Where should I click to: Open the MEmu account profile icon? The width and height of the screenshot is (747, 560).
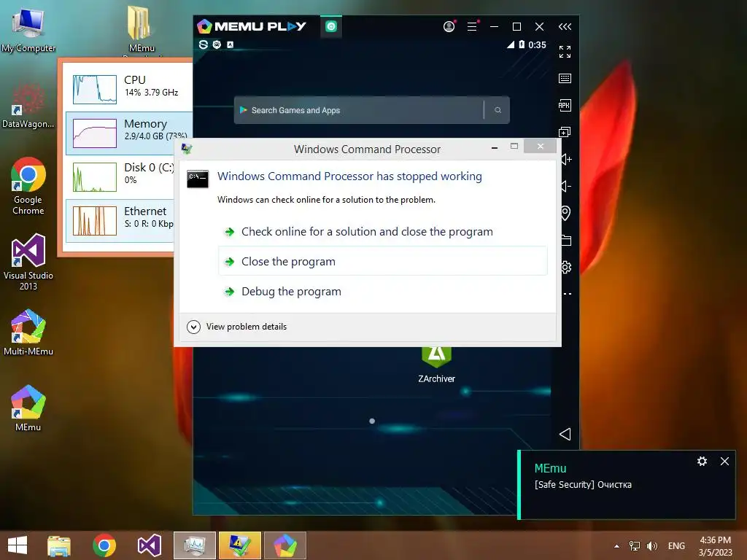pos(449,26)
